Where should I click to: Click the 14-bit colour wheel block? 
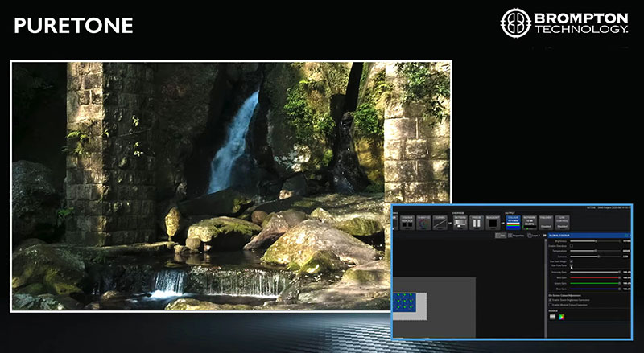click(423, 223)
